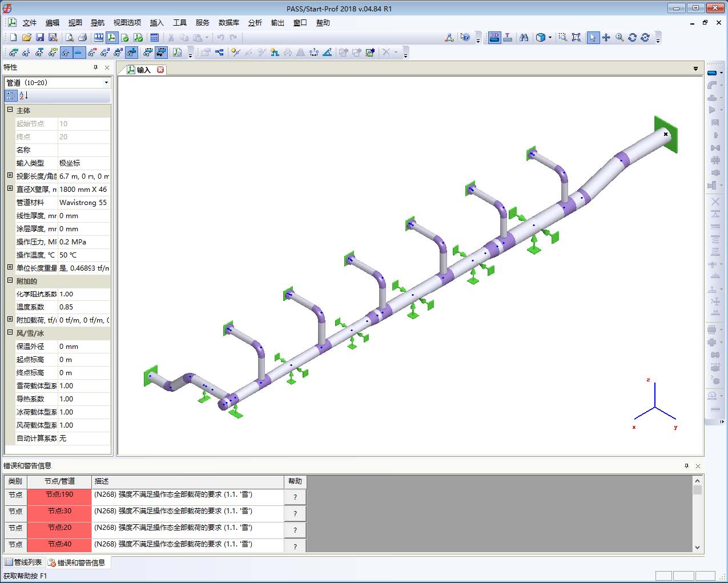728x583 pixels.
Task: Expand the 投影长度/角度 property row
Action: [10, 175]
